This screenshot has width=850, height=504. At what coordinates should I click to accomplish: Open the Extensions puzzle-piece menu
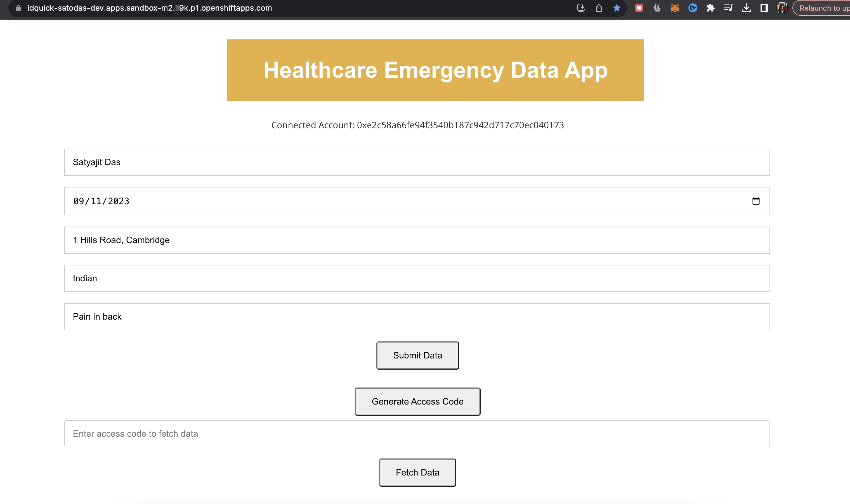(710, 8)
